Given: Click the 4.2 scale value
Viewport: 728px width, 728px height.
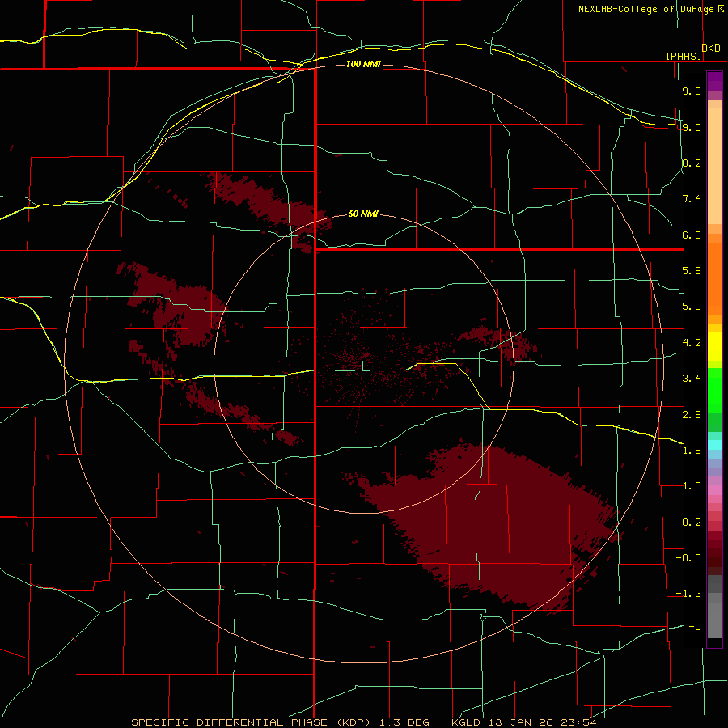Looking at the screenshot, I should click(x=692, y=343).
